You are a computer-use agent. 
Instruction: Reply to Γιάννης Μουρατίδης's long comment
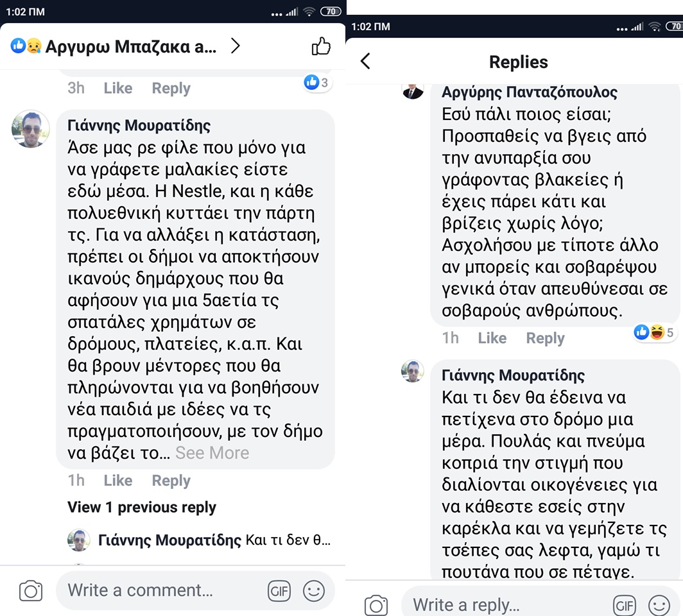171,481
